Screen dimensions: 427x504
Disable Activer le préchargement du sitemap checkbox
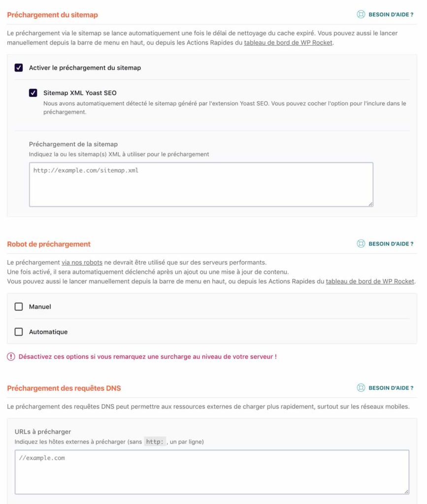pyautogui.click(x=19, y=68)
